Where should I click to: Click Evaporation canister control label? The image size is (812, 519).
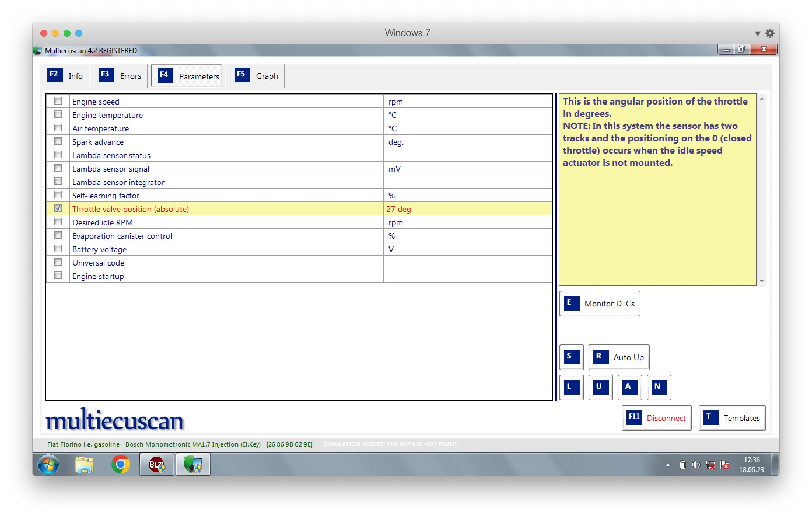pyautogui.click(x=122, y=236)
